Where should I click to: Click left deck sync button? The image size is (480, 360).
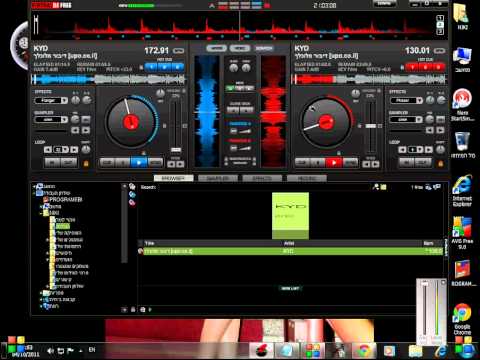(155, 163)
